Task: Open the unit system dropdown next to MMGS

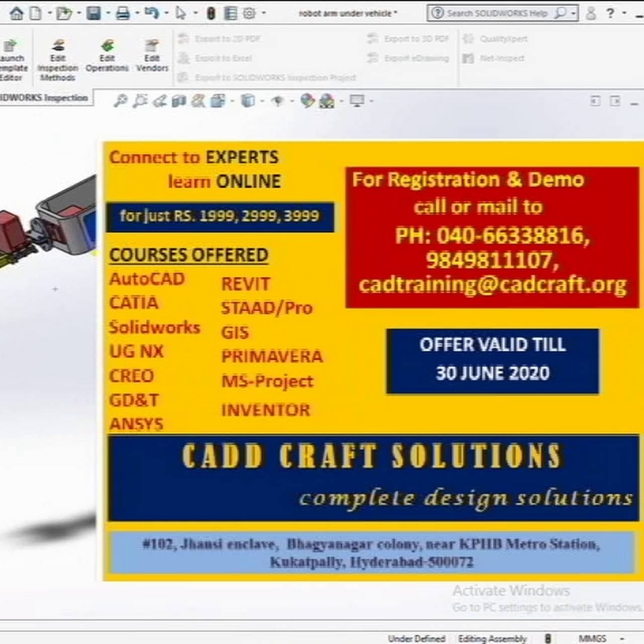Action: (x=622, y=638)
